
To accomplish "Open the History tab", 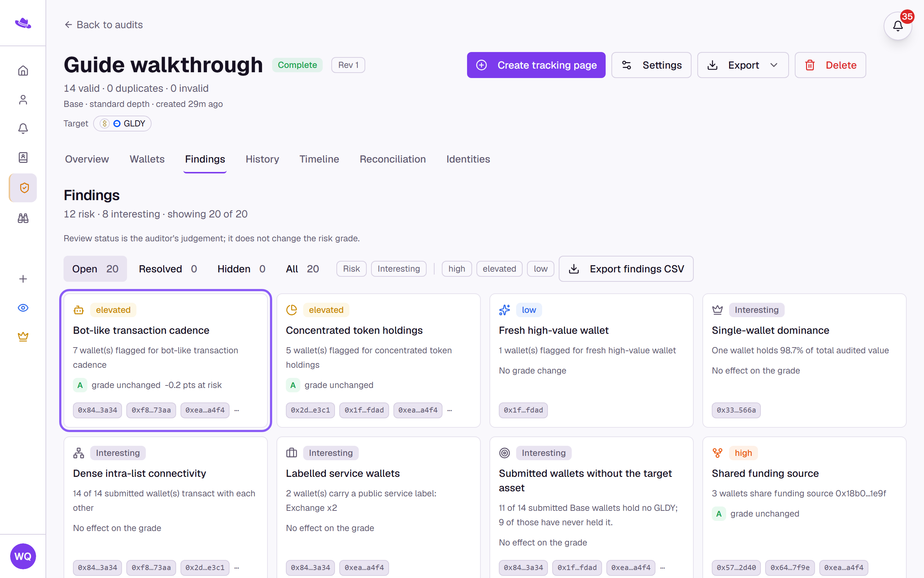I will [262, 159].
